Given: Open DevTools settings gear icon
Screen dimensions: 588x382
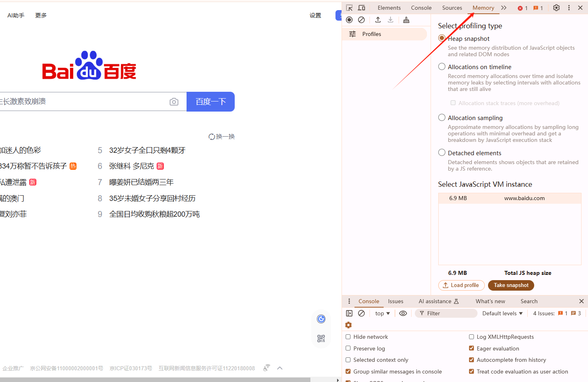Looking at the screenshot, I should pyautogui.click(x=556, y=8).
